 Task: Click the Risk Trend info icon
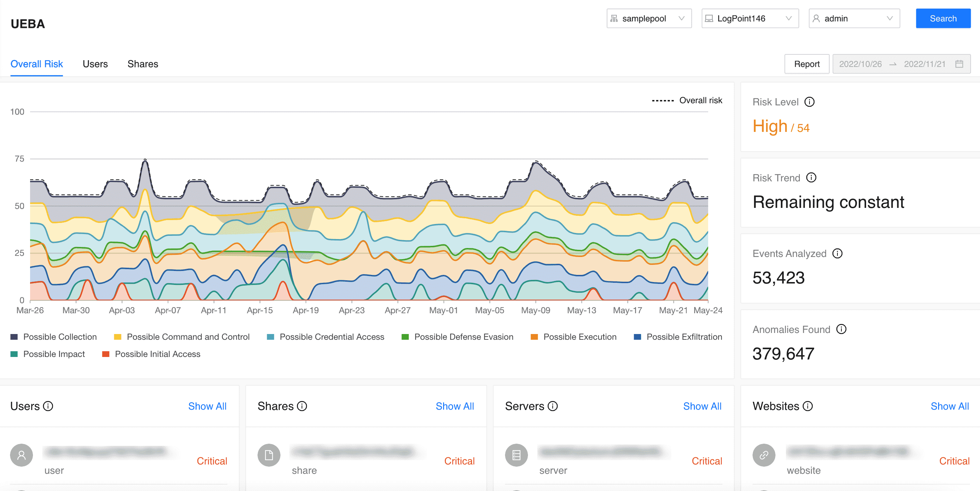pyautogui.click(x=811, y=178)
